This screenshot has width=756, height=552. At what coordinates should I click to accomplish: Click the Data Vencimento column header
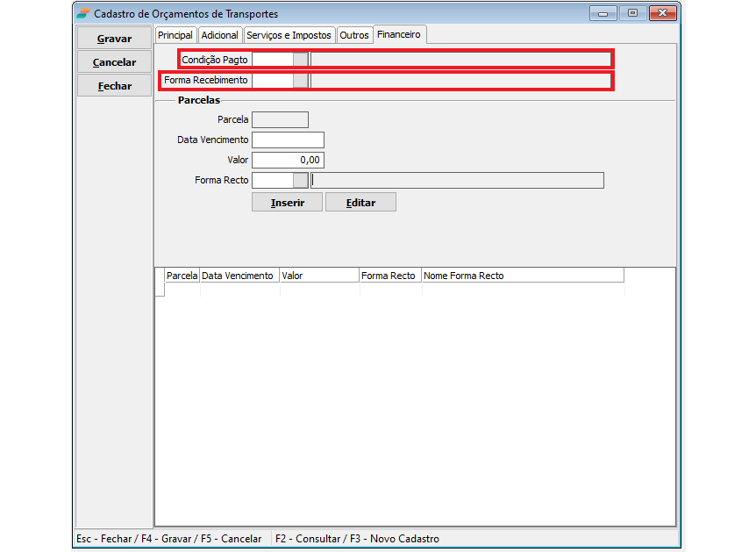[239, 276]
